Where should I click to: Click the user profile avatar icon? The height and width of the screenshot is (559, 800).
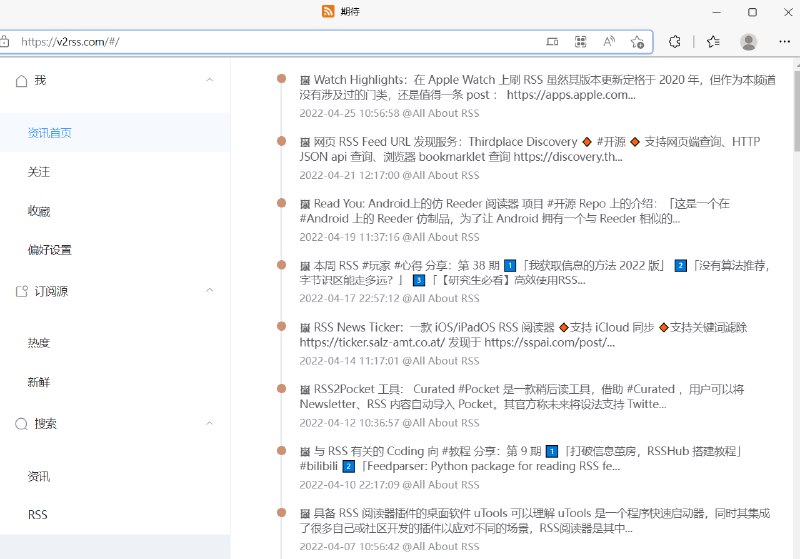[748, 42]
